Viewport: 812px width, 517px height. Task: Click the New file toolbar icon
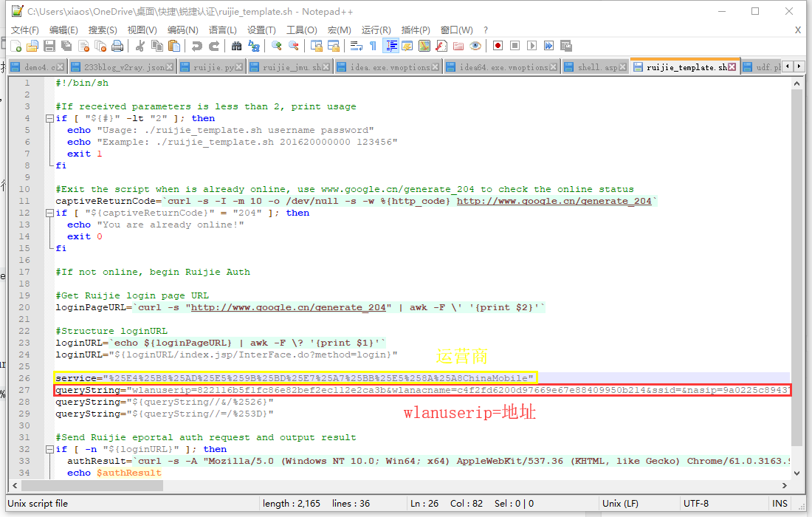click(16, 46)
